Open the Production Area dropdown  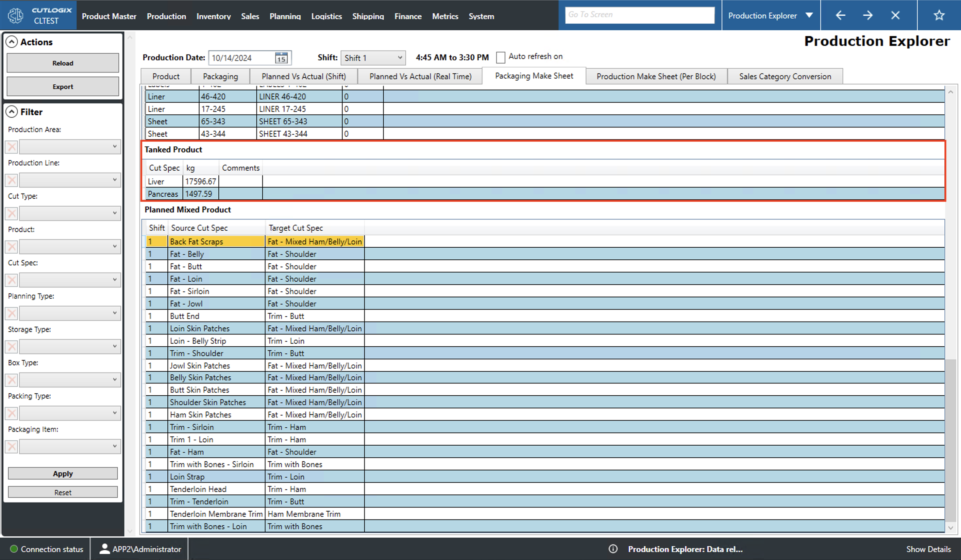pyautogui.click(x=69, y=146)
